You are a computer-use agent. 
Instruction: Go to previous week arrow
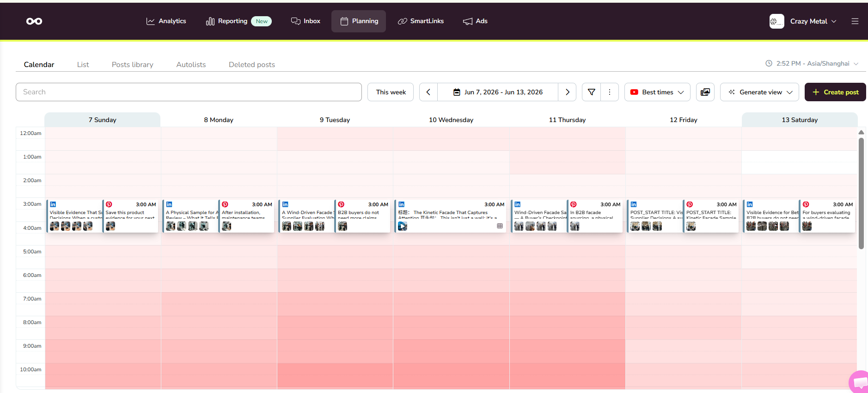[428, 92]
